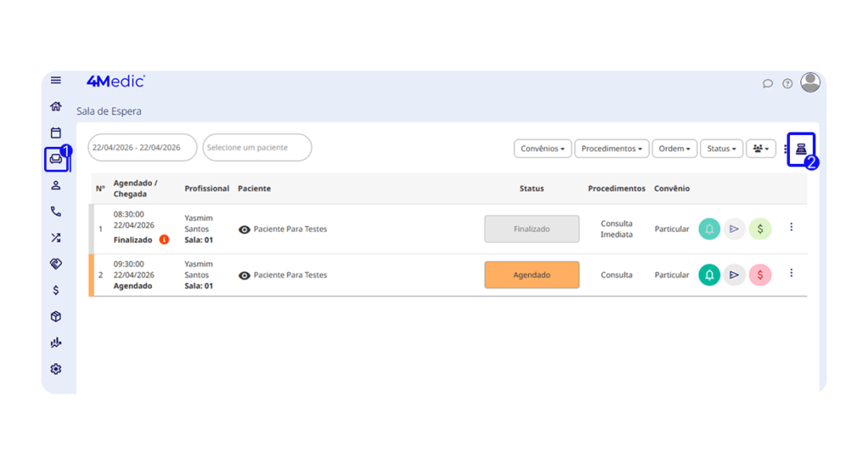Open the Ordem dropdown
The image size is (868, 465).
[x=675, y=148]
